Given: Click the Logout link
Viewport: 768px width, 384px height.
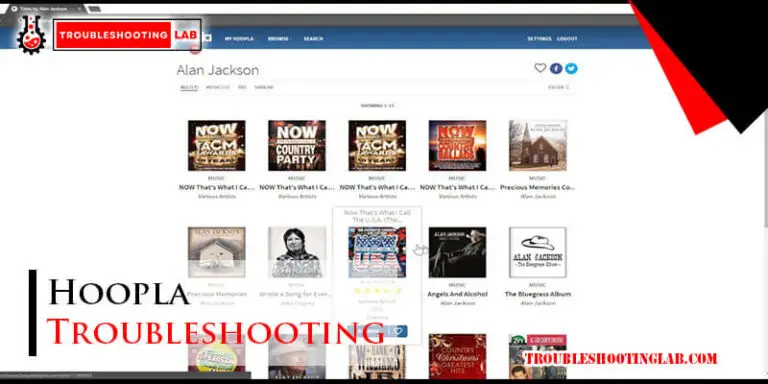Looking at the screenshot, I should [x=567, y=39].
